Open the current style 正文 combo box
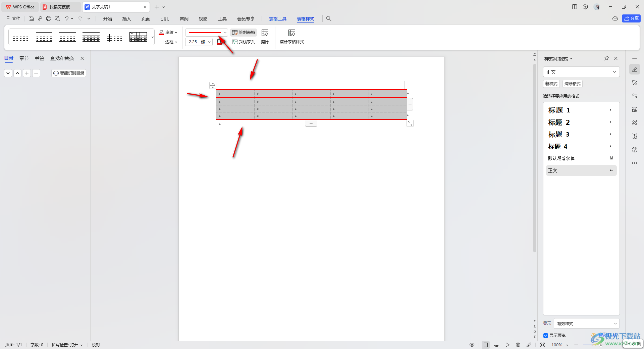Screen dimensions: 644x349 (x=581, y=72)
